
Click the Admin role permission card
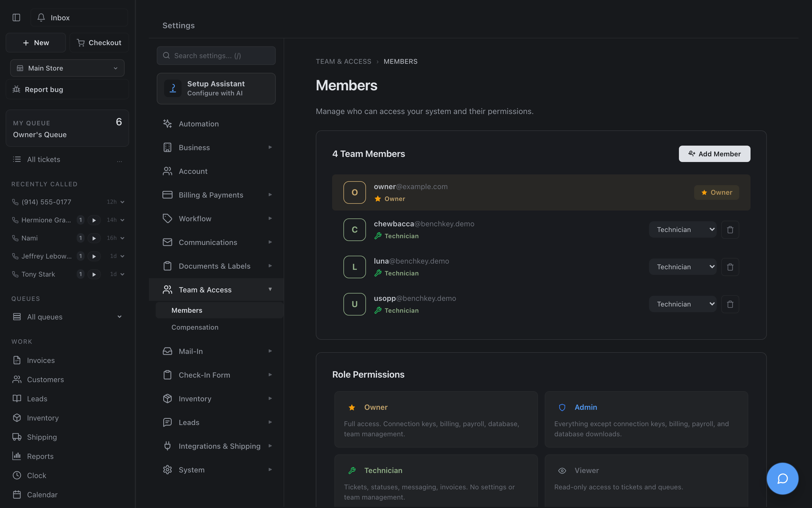(x=646, y=419)
